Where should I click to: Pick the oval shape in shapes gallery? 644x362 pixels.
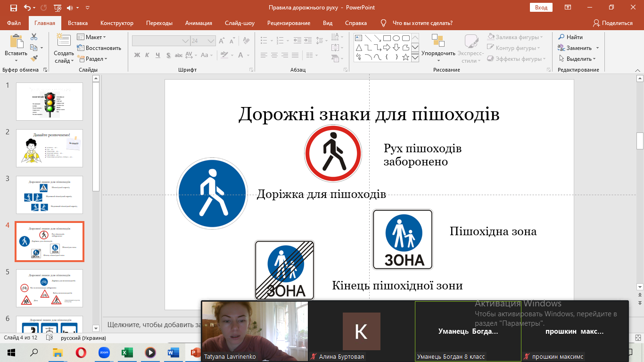tap(396, 38)
